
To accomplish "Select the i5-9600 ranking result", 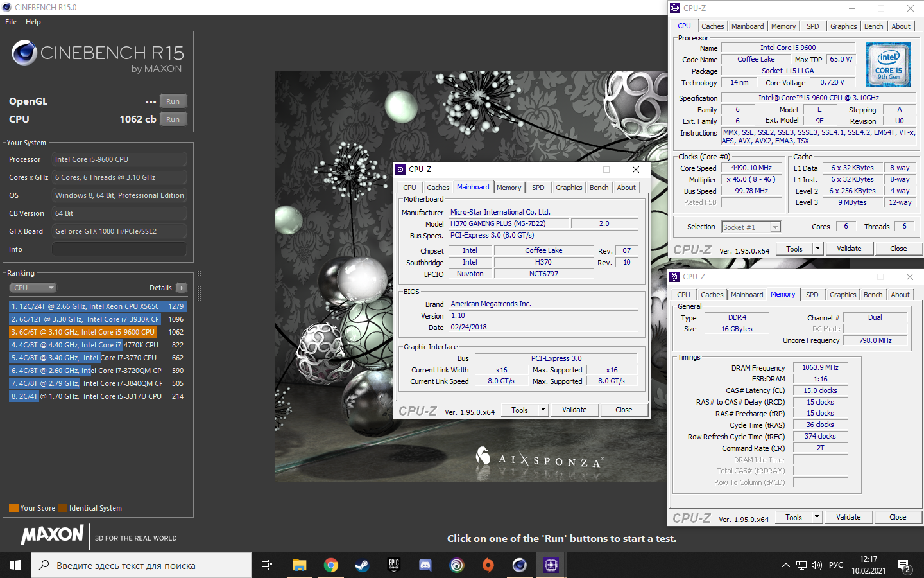I will pos(98,332).
